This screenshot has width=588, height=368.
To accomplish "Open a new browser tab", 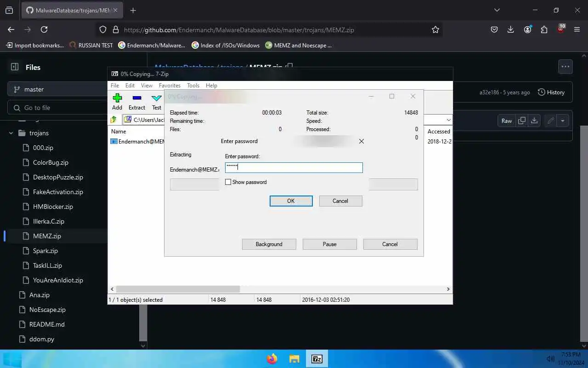I will click(x=133, y=10).
